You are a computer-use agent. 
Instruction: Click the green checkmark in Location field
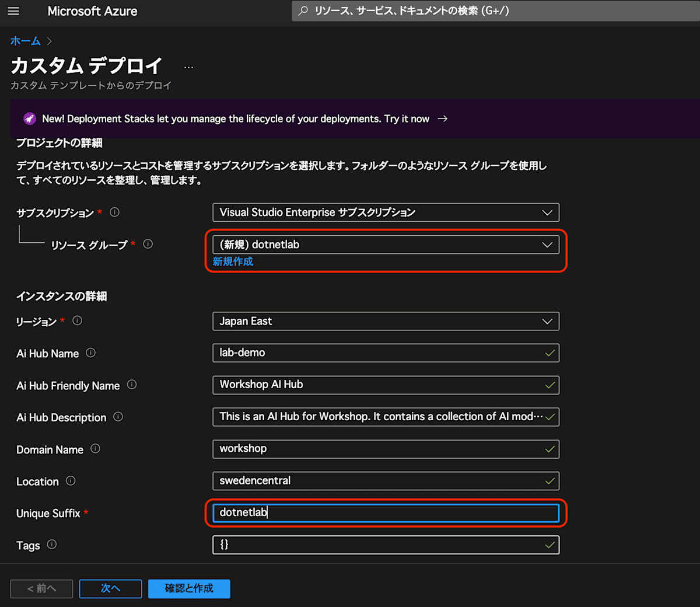pos(549,482)
